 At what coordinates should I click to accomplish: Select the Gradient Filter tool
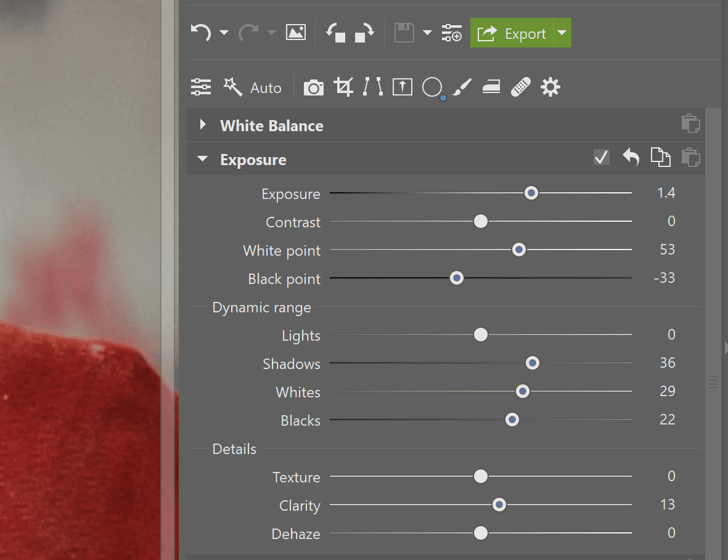point(491,87)
